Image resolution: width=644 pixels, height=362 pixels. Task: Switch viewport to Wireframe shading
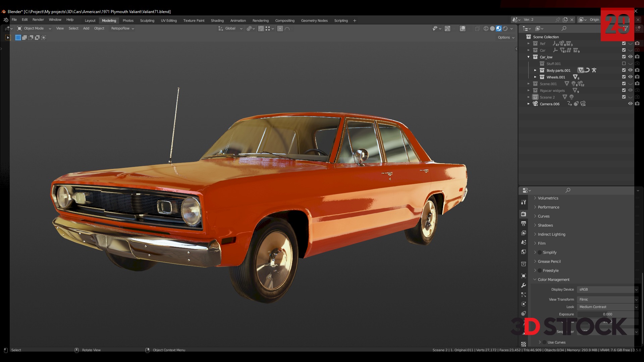coord(486,28)
